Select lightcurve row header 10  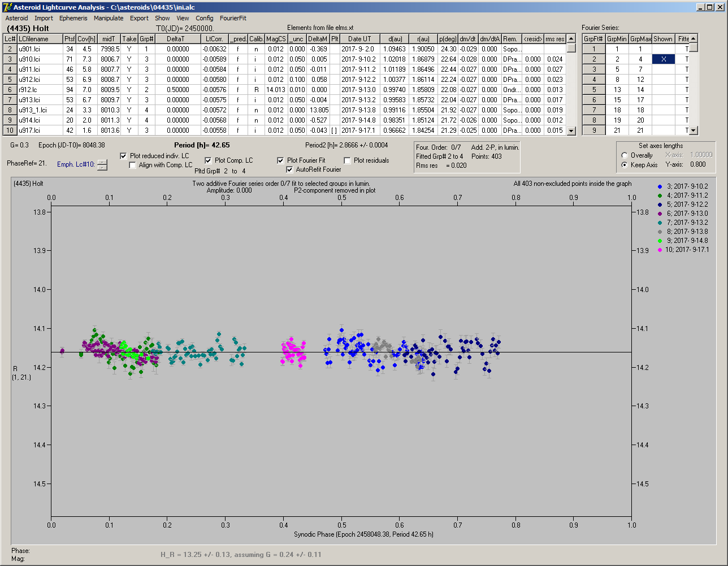click(10, 130)
